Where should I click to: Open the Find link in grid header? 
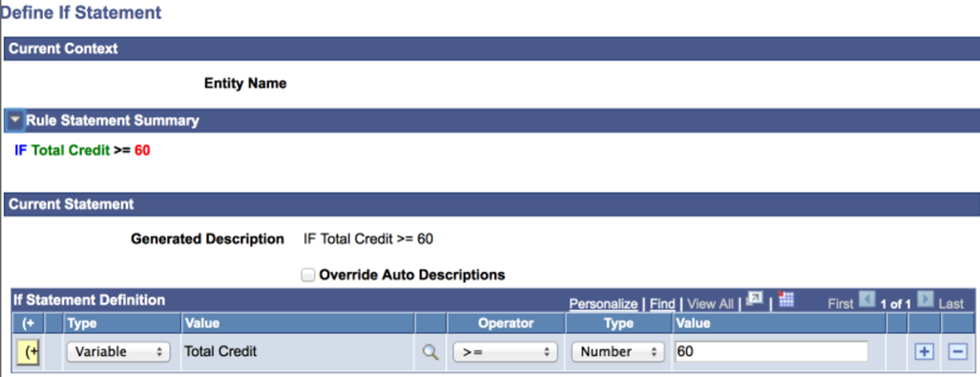click(x=662, y=304)
